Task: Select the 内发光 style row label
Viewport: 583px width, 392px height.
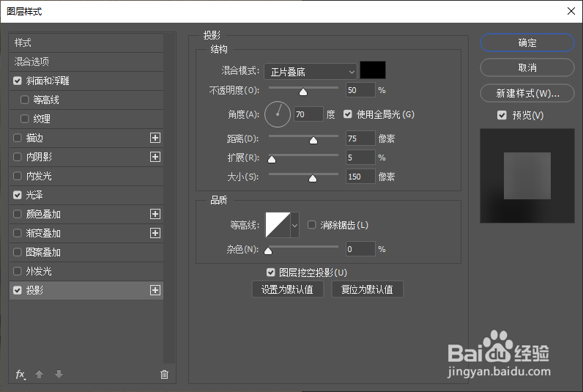Action: tap(39, 176)
